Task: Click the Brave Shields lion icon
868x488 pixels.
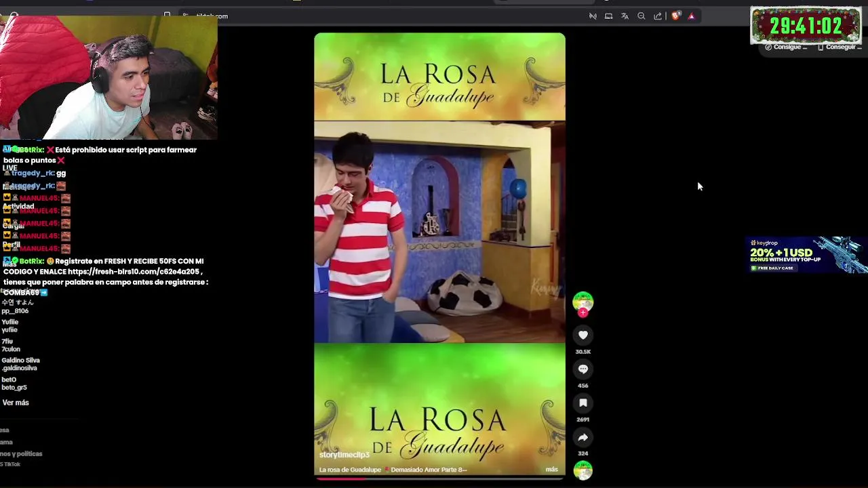Action: [675, 16]
